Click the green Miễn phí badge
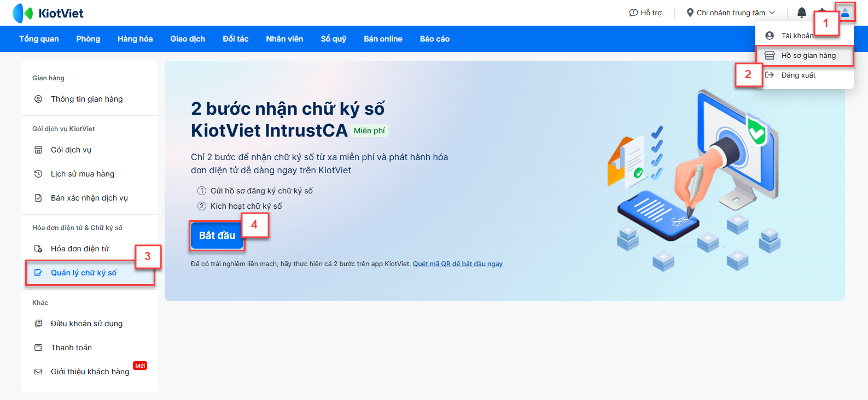 click(x=369, y=131)
